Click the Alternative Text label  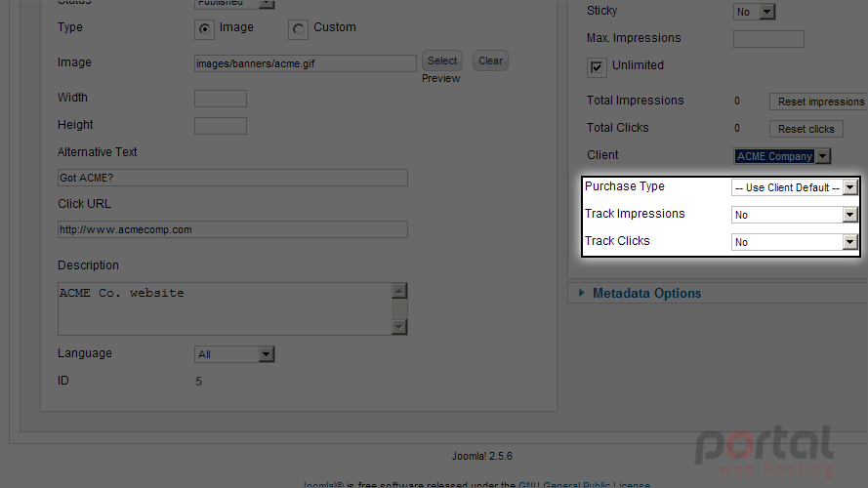coord(97,152)
